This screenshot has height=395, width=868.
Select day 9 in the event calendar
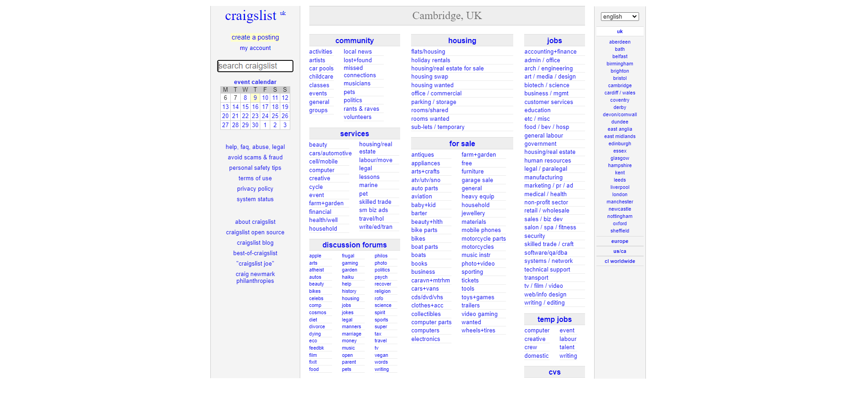coord(255,98)
